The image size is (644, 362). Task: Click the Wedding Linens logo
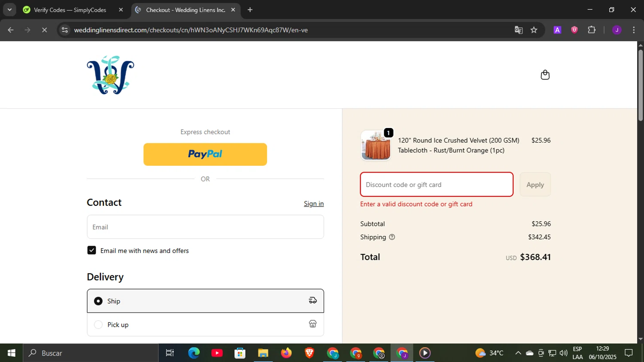(x=110, y=75)
